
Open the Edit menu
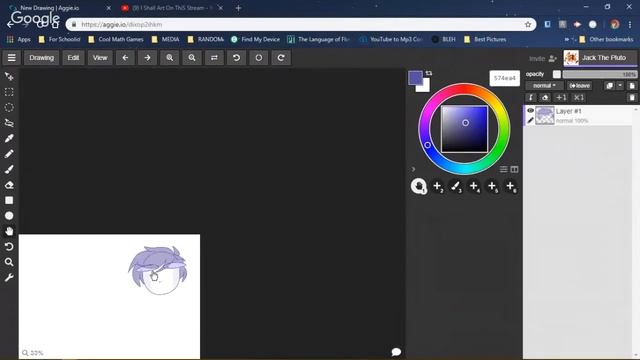tap(73, 58)
